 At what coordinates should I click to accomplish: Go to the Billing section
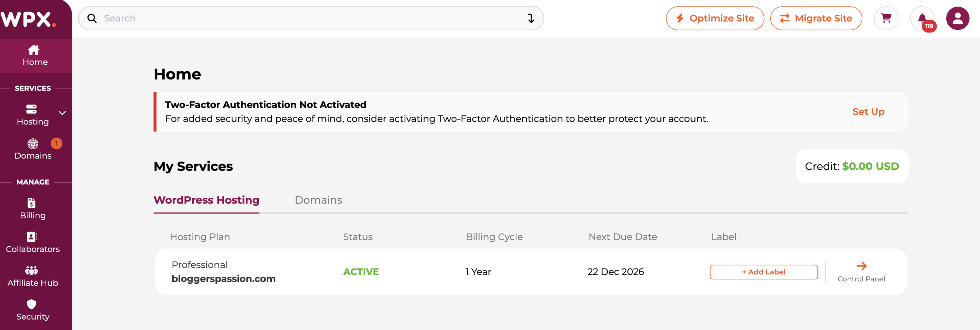coord(32,208)
